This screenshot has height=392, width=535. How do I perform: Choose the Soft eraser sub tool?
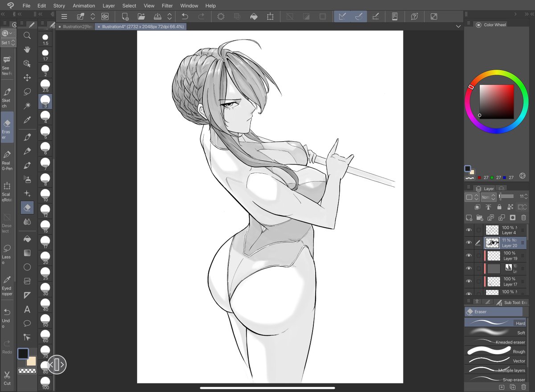[x=496, y=332]
